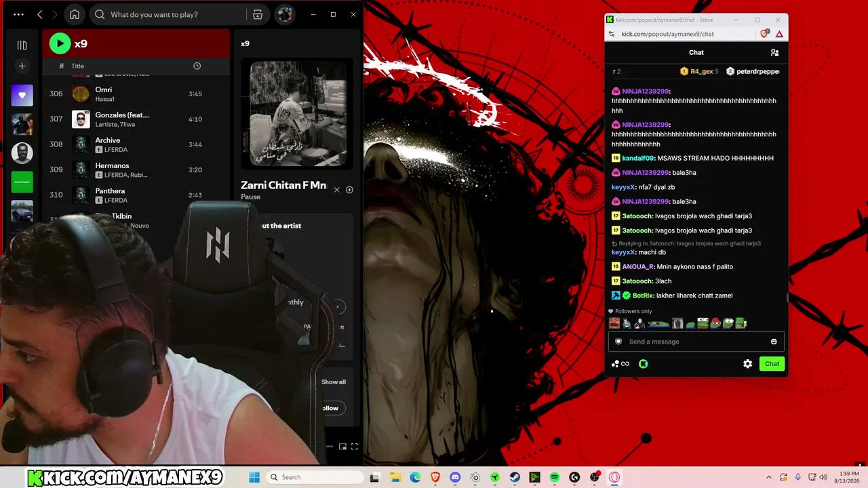Viewport: 868px width, 488px height.
Task: Click the Brave site settings icon
Action: click(612, 34)
